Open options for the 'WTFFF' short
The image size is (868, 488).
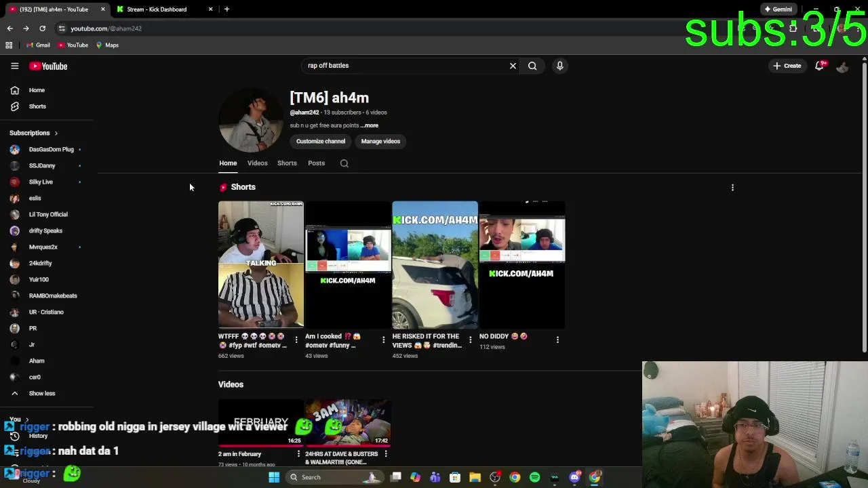tap(296, 340)
